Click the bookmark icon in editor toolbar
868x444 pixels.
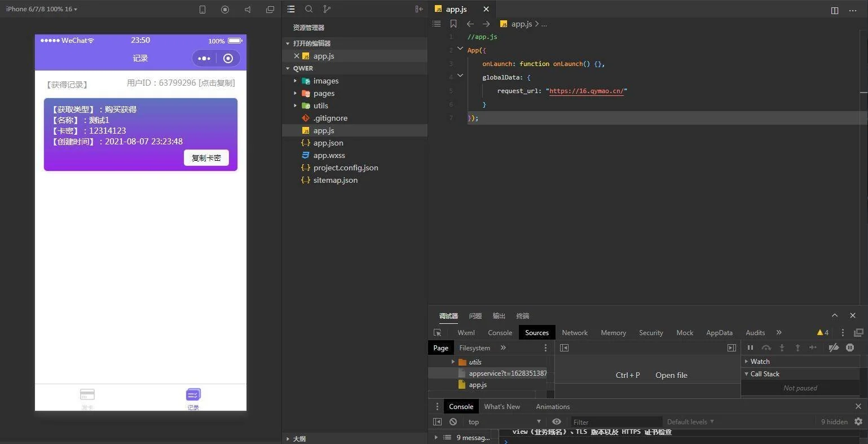[453, 24]
